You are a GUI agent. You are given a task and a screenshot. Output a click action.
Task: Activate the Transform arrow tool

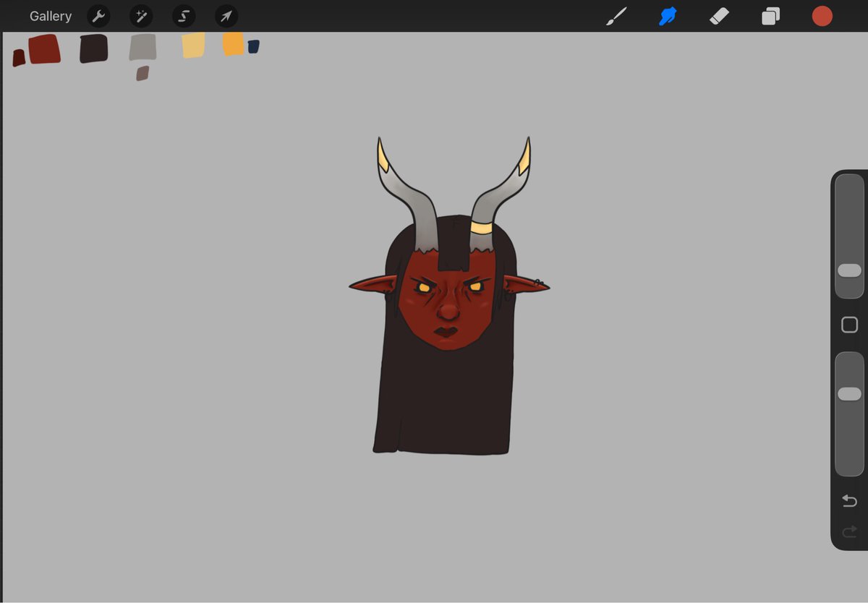point(226,16)
